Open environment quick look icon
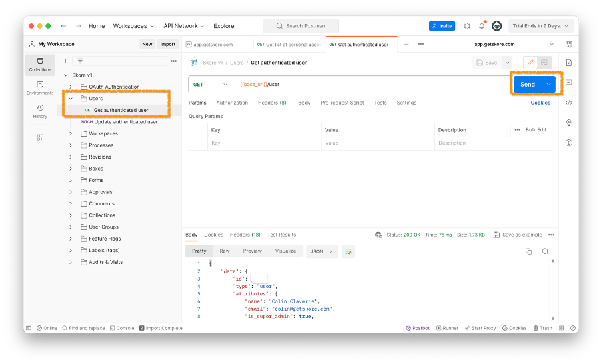Viewport: 603px width, 364px height. point(569,44)
